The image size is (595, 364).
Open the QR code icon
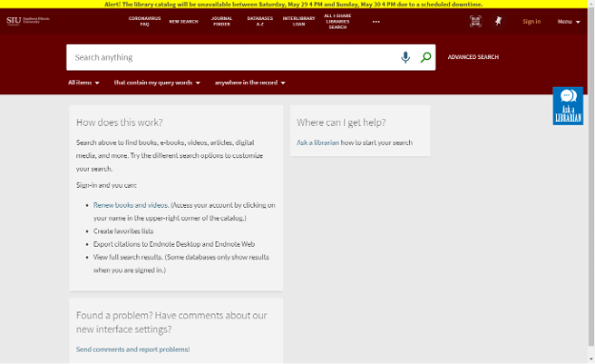click(x=476, y=21)
